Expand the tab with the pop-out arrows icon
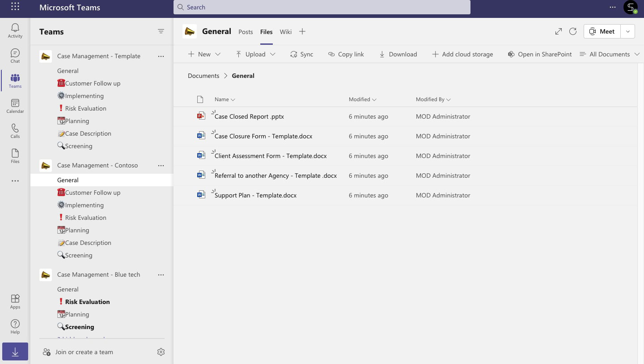 (559, 31)
